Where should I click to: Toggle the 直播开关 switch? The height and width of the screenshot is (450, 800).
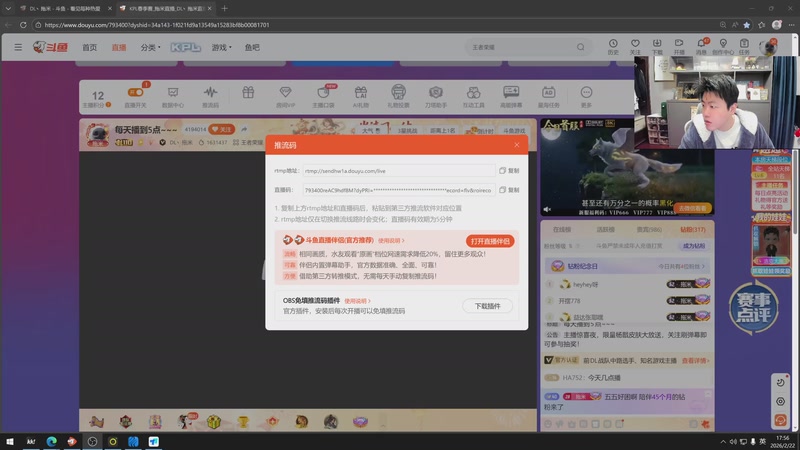tap(135, 92)
